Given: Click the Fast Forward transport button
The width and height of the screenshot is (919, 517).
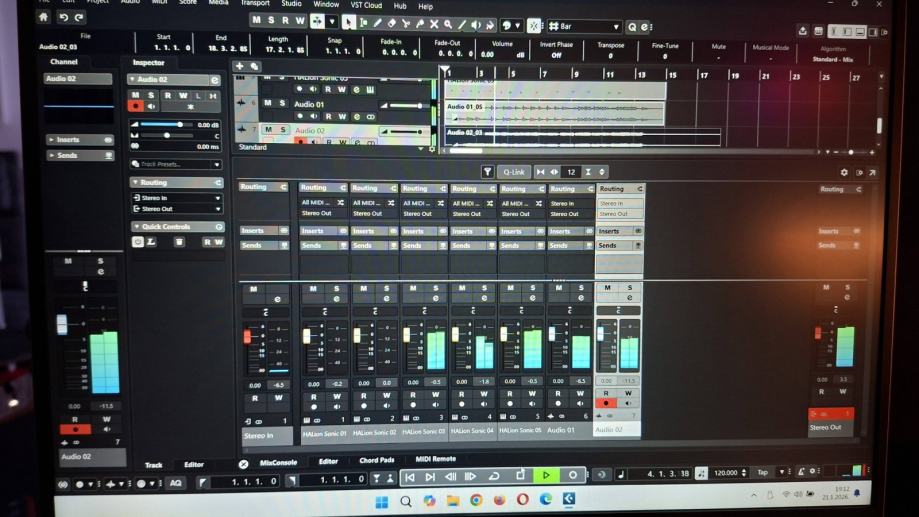Looking at the screenshot, I should (x=470, y=477).
